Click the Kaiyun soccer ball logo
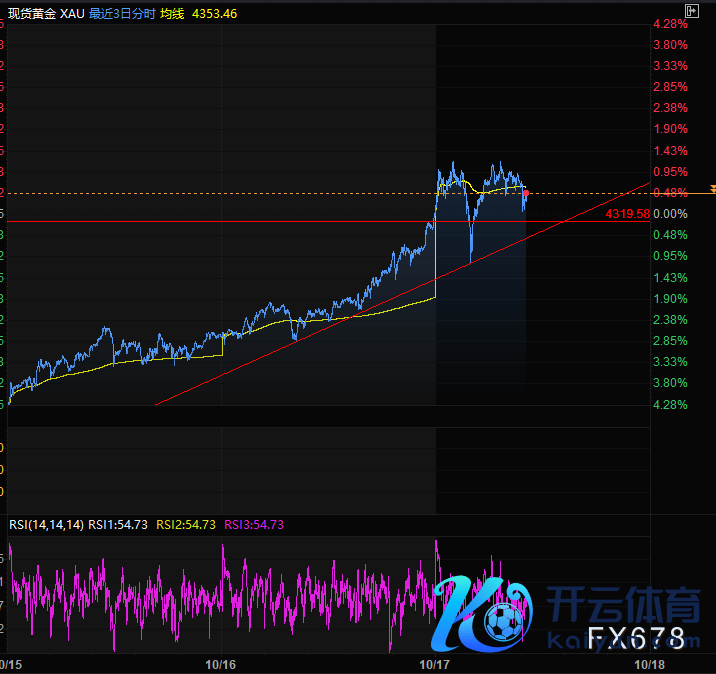Image resolution: width=716 pixels, height=674 pixels. (x=498, y=622)
